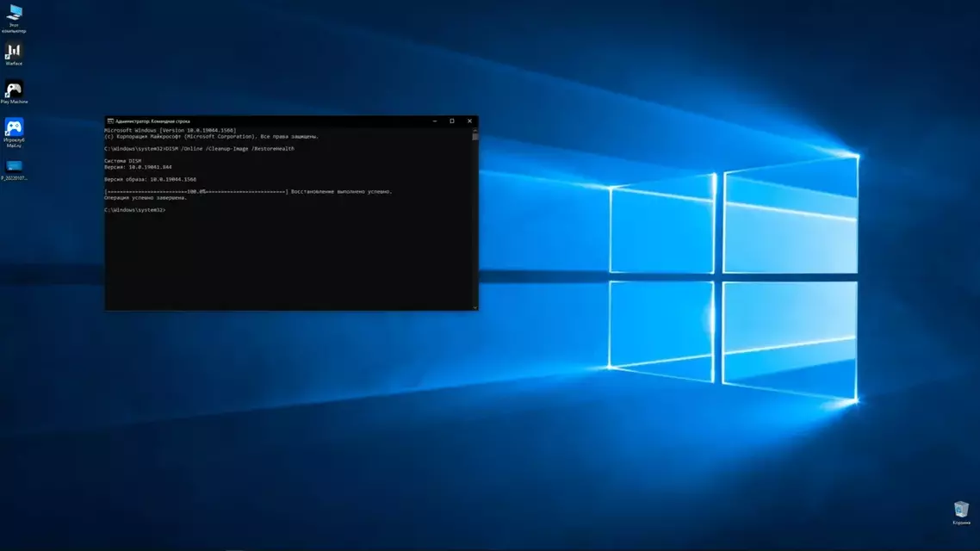This screenshot has height=551, width=980.
Task: Select the Warface desktop shortcut
Action: 14,54
